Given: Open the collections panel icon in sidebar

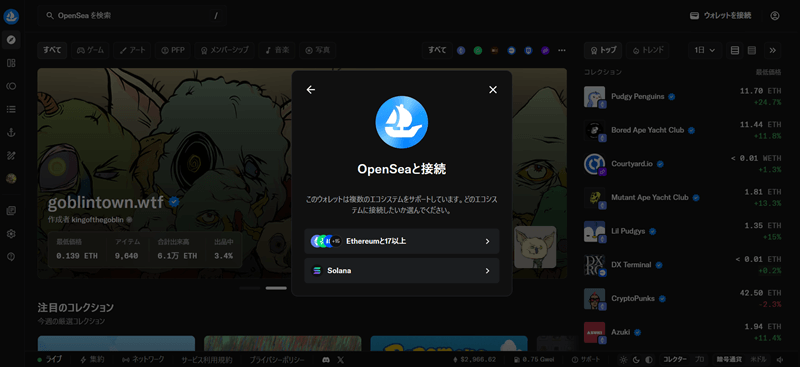Looking at the screenshot, I should (x=11, y=63).
